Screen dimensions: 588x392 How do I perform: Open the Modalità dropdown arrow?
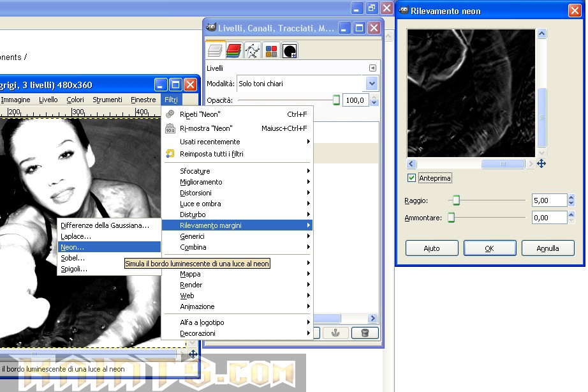click(372, 84)
